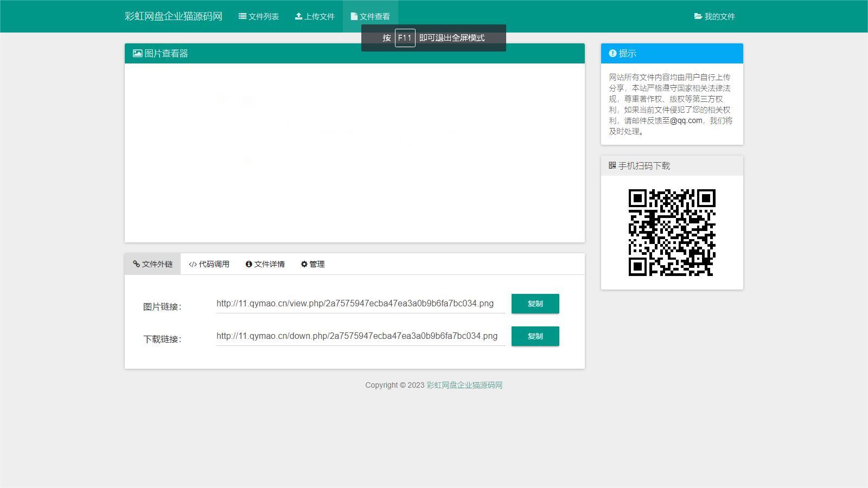The width and height of the screenshot is (868, 488).
Task: Click the chain link icon on 文件外链
Action: 137,264
